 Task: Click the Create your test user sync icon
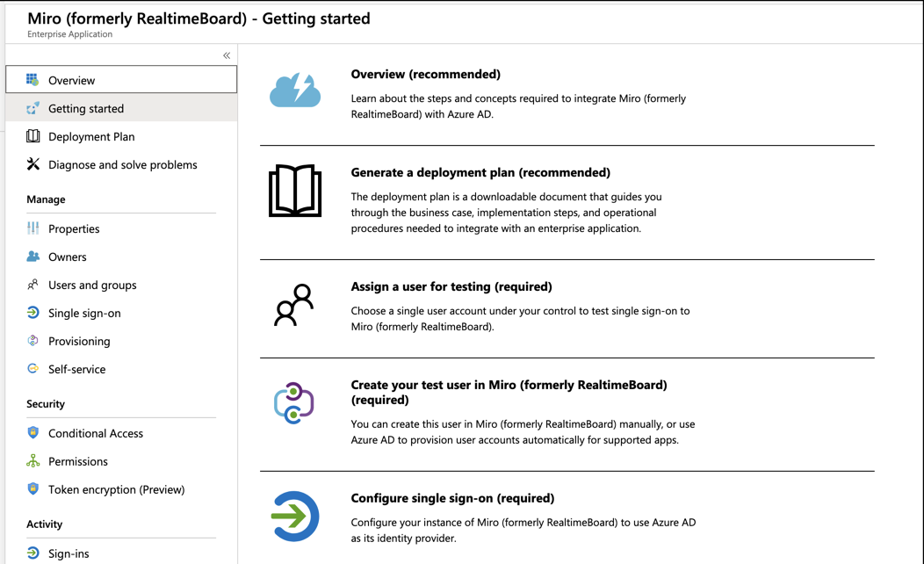[x=294, y=403]
